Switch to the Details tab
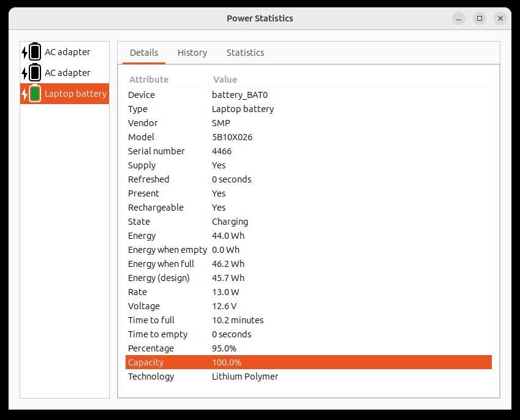The height and width of the screenshot is (420, 520). [144, 53]
